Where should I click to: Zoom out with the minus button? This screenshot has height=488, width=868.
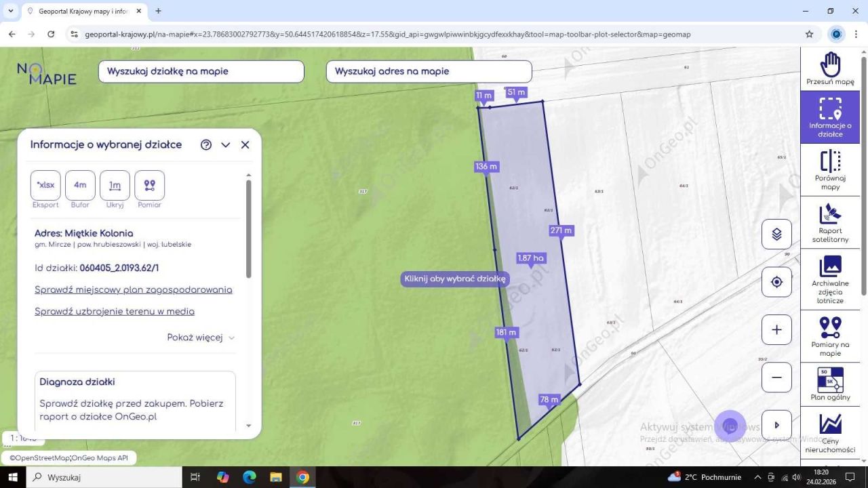coord(776,378)
